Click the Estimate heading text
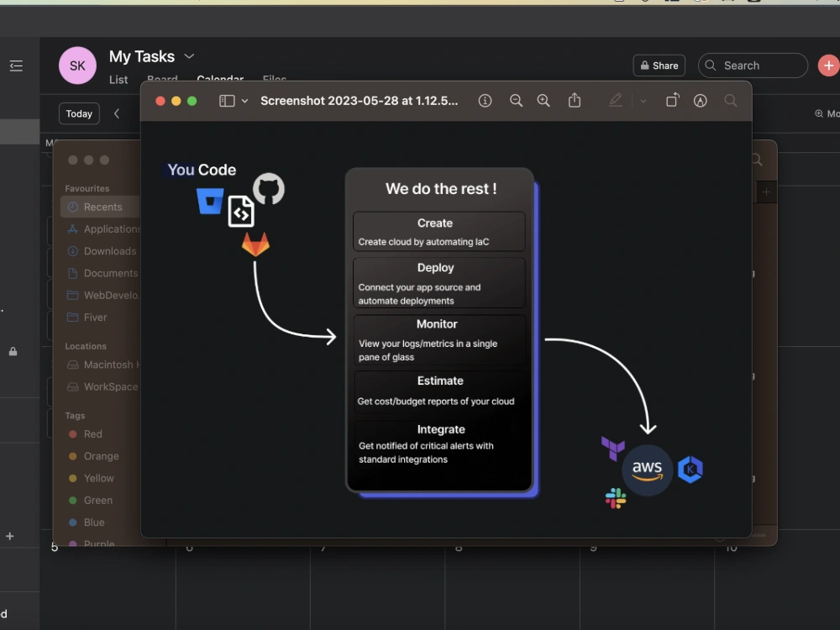The image size is (840, 630). pos(440,381)
